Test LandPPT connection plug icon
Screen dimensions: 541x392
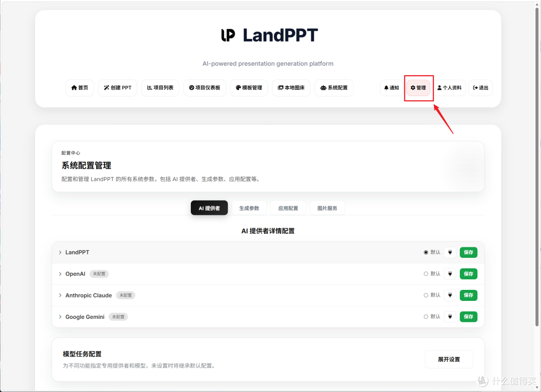[450, 252]
